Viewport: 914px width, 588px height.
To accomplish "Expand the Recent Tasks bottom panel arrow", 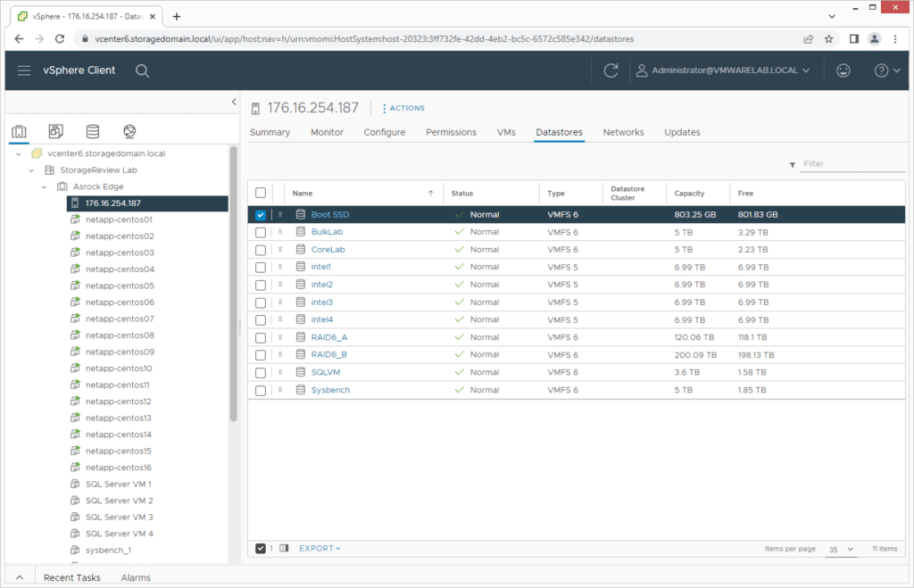I will [x=20, y=577].
